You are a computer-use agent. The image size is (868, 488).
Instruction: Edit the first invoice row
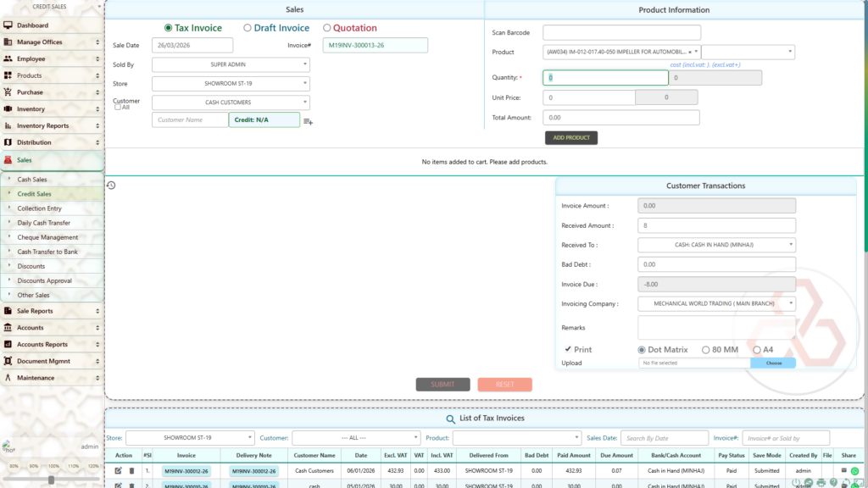click(x=119, y=471)
